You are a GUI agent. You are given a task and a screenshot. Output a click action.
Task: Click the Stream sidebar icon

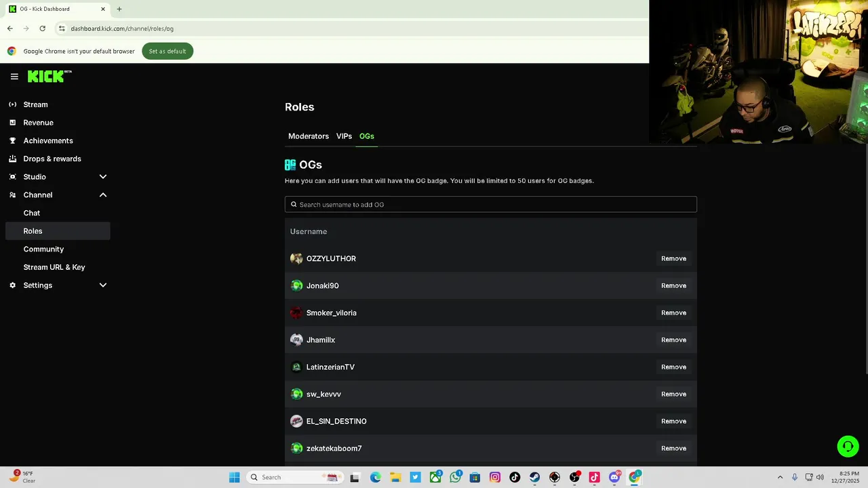pyautogui.click(x=12, y=104)
